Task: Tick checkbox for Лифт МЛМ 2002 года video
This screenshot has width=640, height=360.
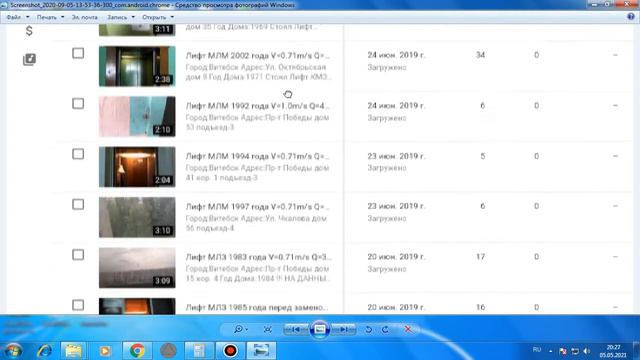Action: tap(78, 53)
